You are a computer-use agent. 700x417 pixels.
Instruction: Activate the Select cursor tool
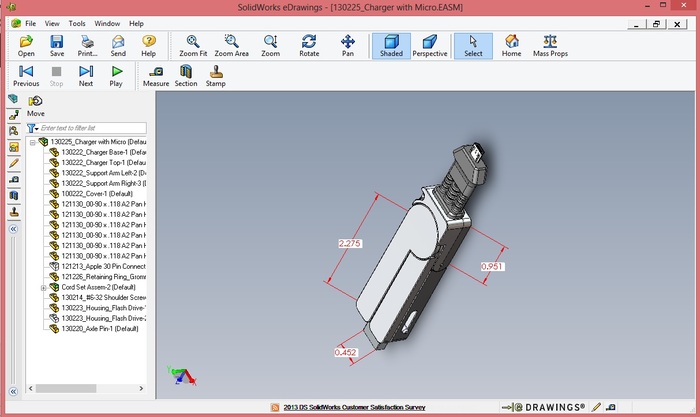coord(473,46)
